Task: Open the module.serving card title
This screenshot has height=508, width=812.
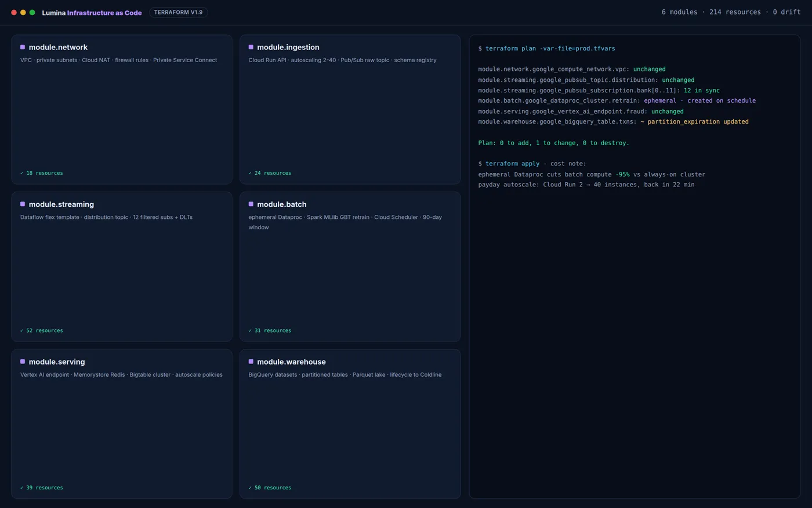Action: coord(57,362)
